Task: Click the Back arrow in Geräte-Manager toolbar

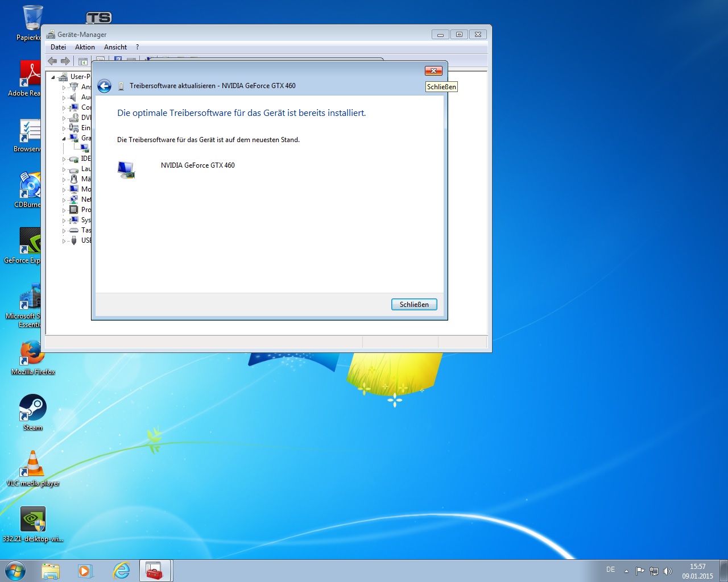Action: (53, 61)
